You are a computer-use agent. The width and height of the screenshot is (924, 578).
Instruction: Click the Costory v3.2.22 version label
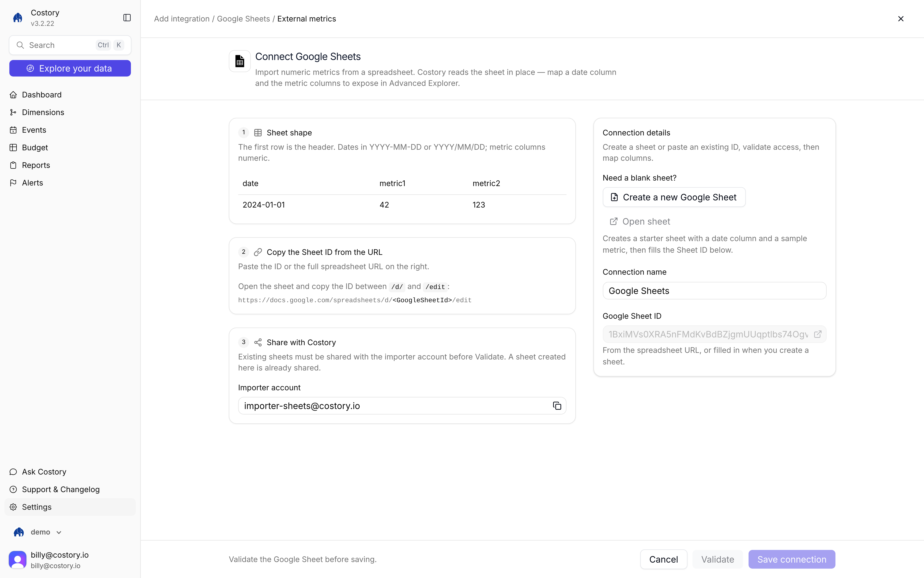(x=42, y=24)
